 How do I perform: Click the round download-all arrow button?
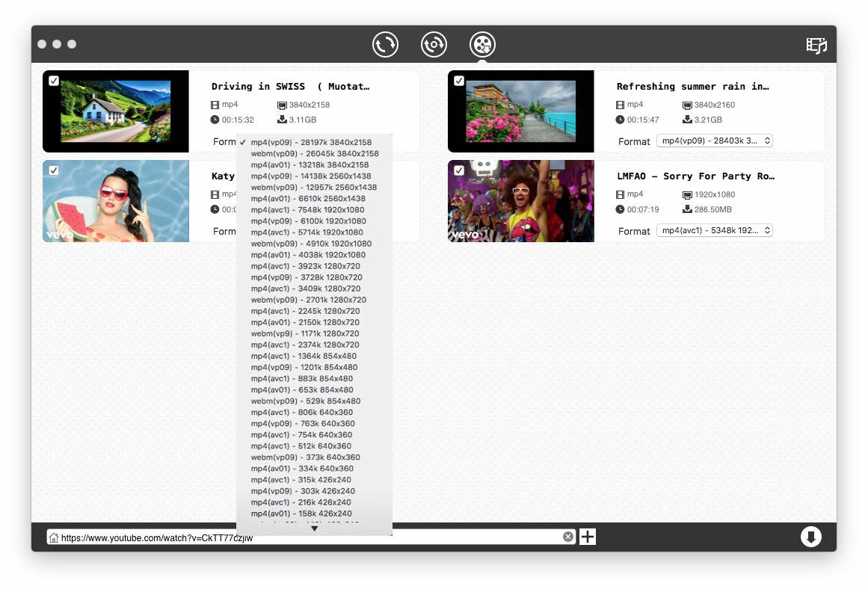point(810,537)
